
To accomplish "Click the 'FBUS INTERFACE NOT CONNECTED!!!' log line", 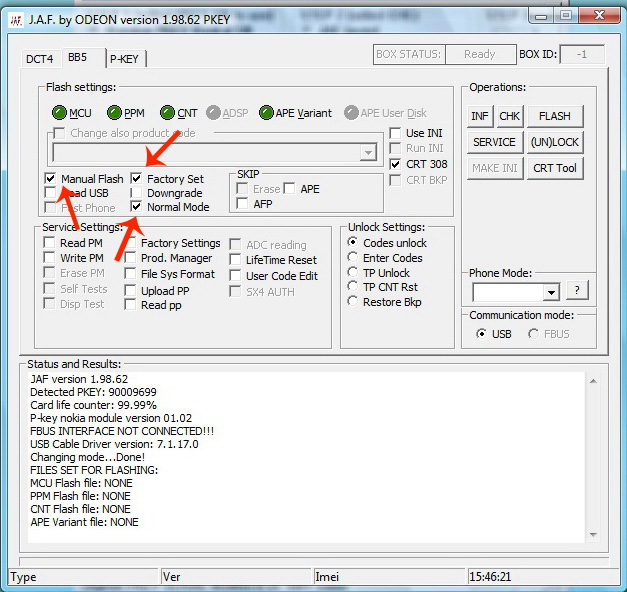I will coord(122,431).
